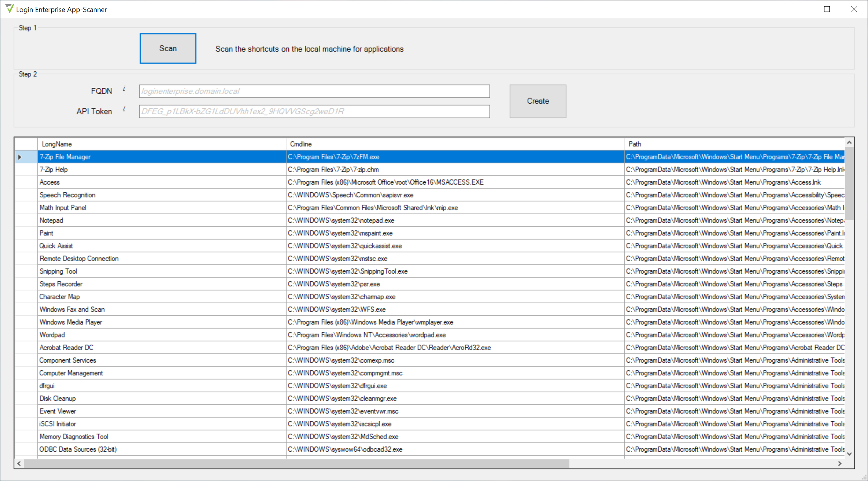Image resolution: width=868 pixels, height=481 pixels.
Task: Focus the FQDN input field
Action: (x=315, y=91)
